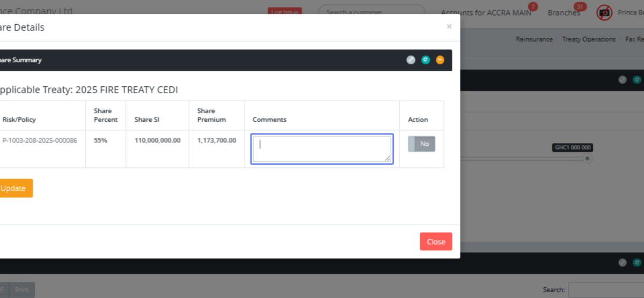This screenshot has width=644, height=298.
Task: Click the grey expand icon behind the modal
Action: (623, 80)
